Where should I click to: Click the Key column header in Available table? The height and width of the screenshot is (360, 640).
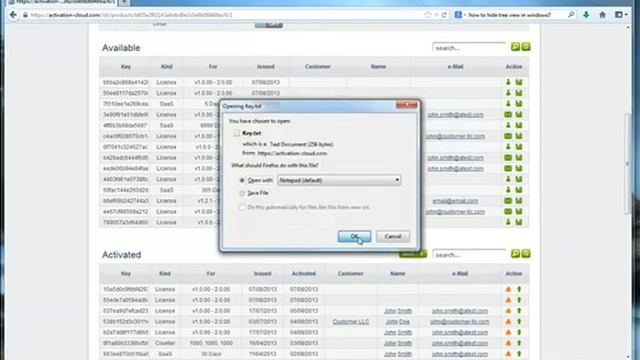pos(126,67)
